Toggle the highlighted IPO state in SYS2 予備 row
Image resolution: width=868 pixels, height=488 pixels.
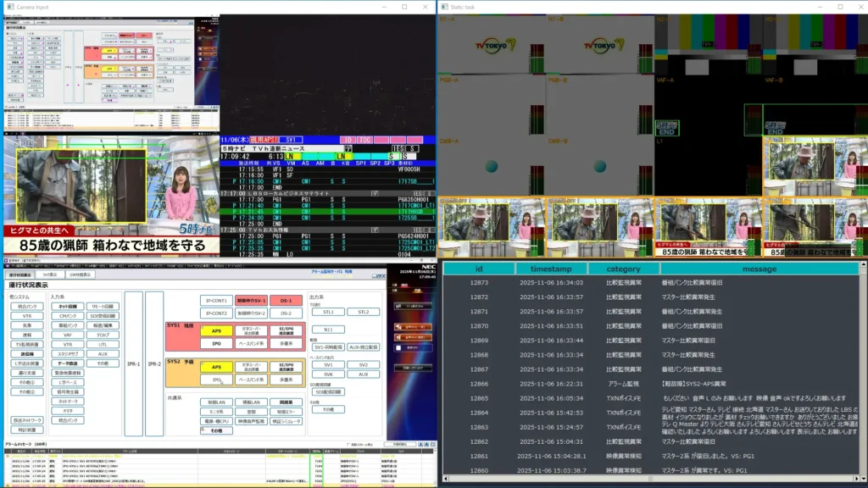pos(218,380)
